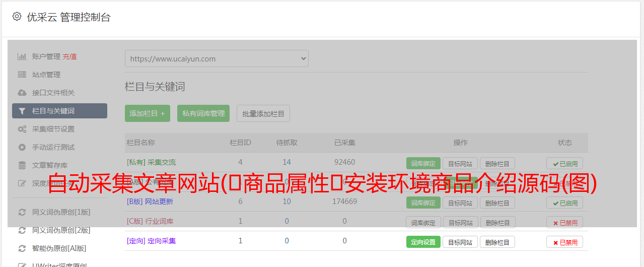Image resolution: width=644 pixels, height=267 pixels.
Task: Click the refresh icon next to 同义词伪原创[1版]
Action: click(x=22, y=212)
